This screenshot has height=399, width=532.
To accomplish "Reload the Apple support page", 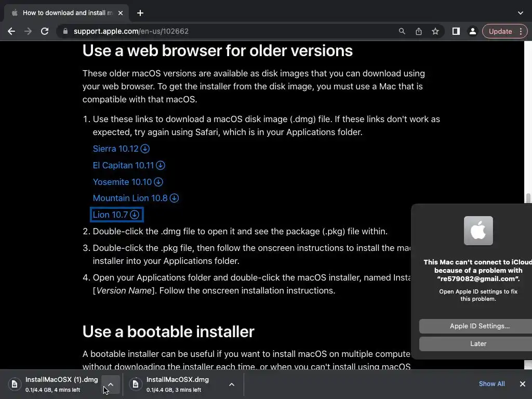I will tap(45, 31).
